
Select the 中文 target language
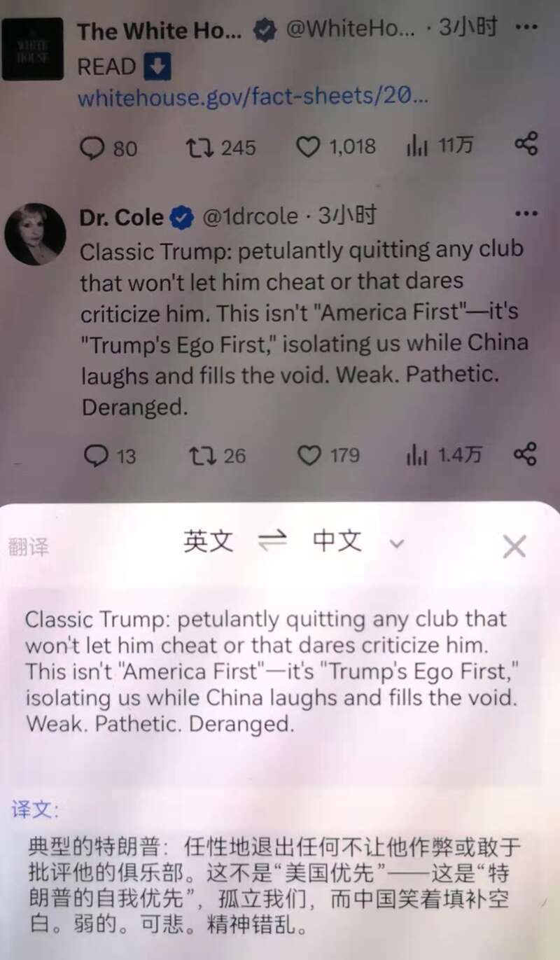[x=337, y=541]
